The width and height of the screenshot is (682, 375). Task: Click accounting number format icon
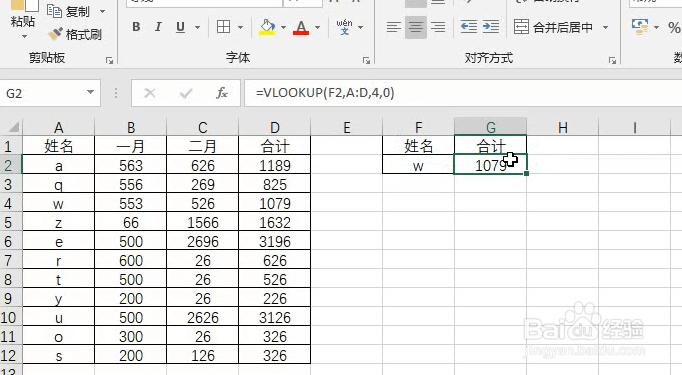pos(640,27)
